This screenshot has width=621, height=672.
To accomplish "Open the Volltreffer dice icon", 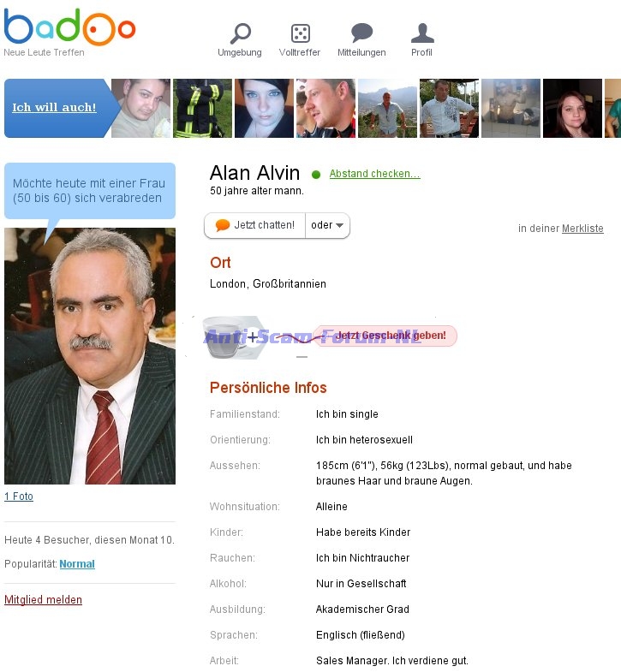I will click(x=300, y=33).
